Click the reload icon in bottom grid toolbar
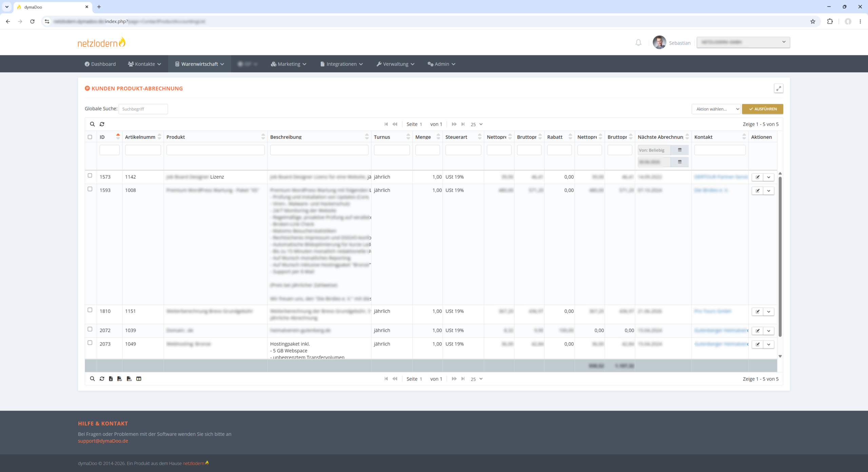The width and height of the screenshot is (868, 472). [102, 379]
